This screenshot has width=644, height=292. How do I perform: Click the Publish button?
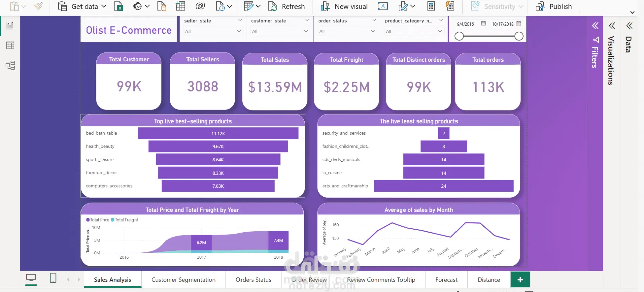[554, 6]
